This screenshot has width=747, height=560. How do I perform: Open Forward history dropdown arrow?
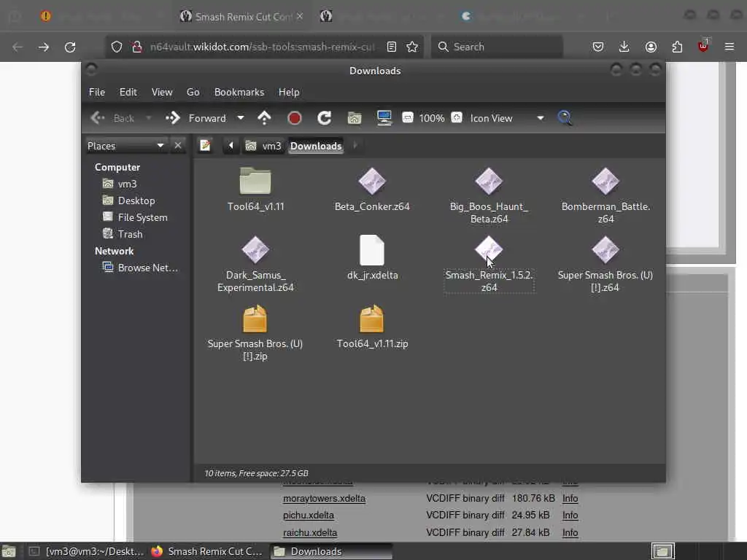(x=241, y=117)
